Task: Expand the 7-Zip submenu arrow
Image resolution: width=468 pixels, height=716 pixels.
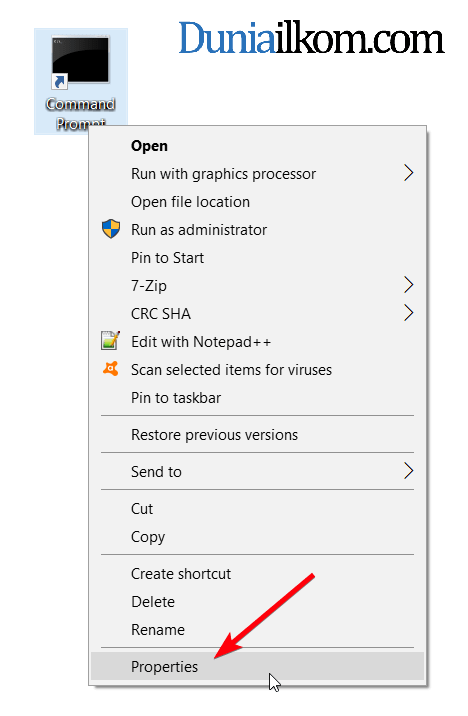Action: (x=409, y=285)
